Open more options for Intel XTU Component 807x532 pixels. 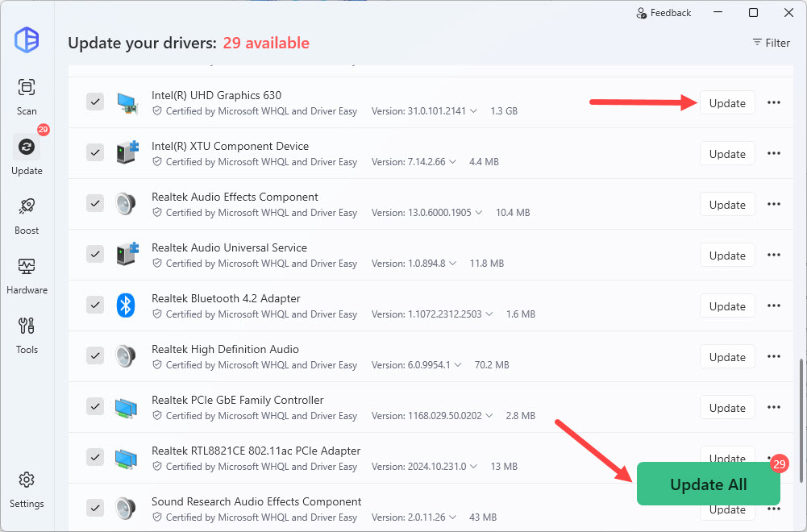click(x=774, y=153)
